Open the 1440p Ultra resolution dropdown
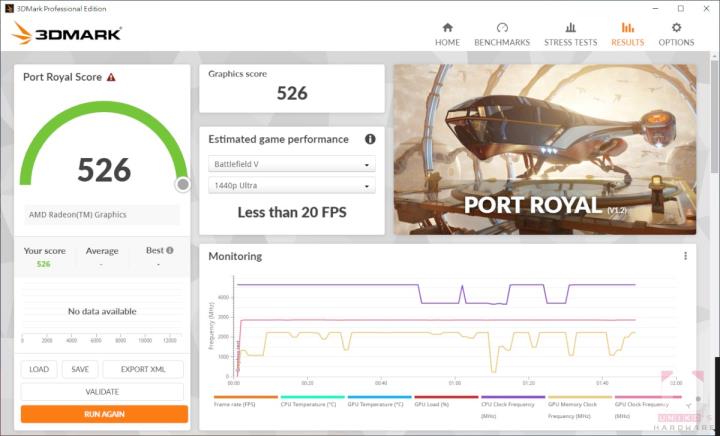The width and height of the screenshot is (720, 436). (x=292, y=185)
